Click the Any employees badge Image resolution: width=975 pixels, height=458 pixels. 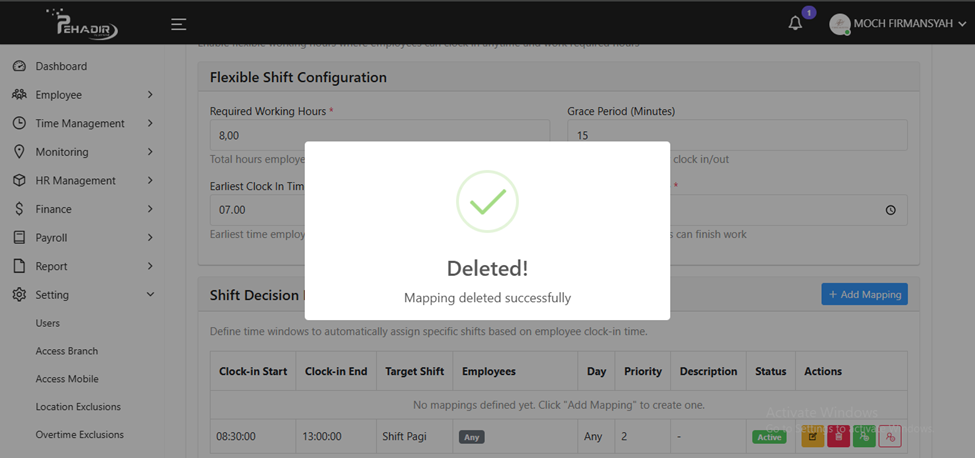(472, 437)
